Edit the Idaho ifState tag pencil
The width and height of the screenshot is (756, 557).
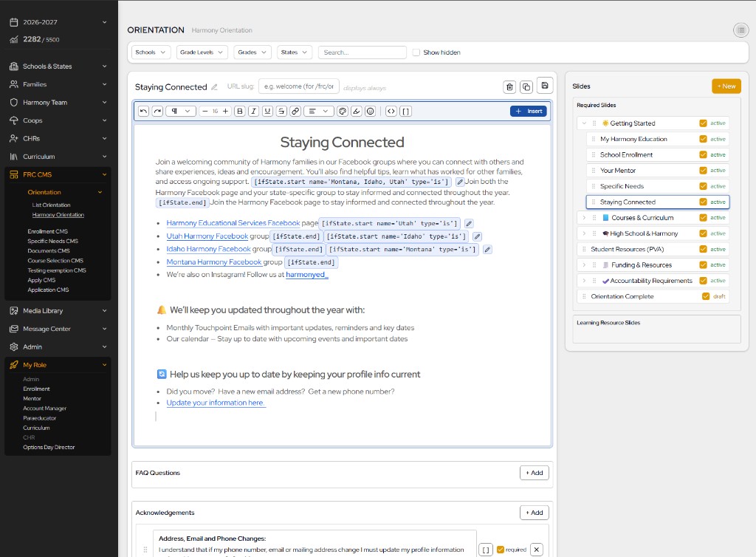coord(478,236)
